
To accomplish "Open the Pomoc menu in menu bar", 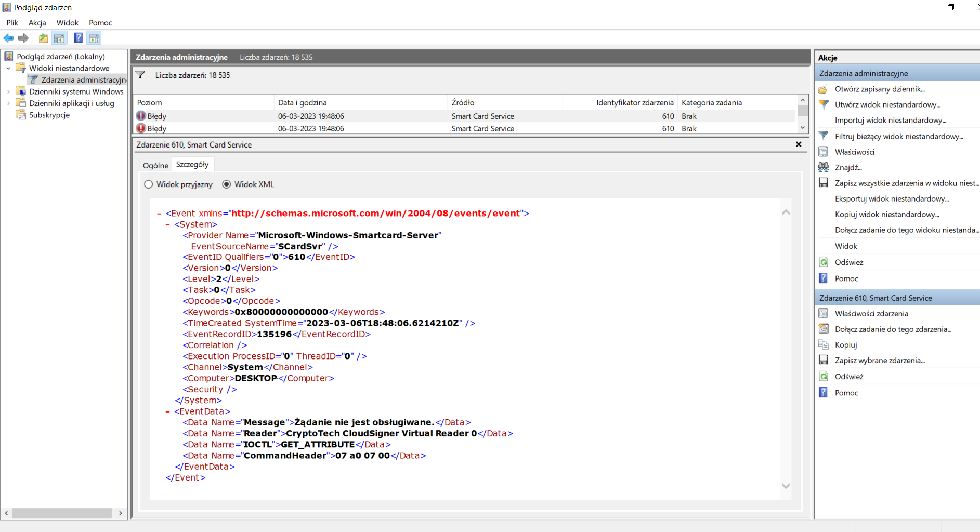I will click(x=100, y=23).
